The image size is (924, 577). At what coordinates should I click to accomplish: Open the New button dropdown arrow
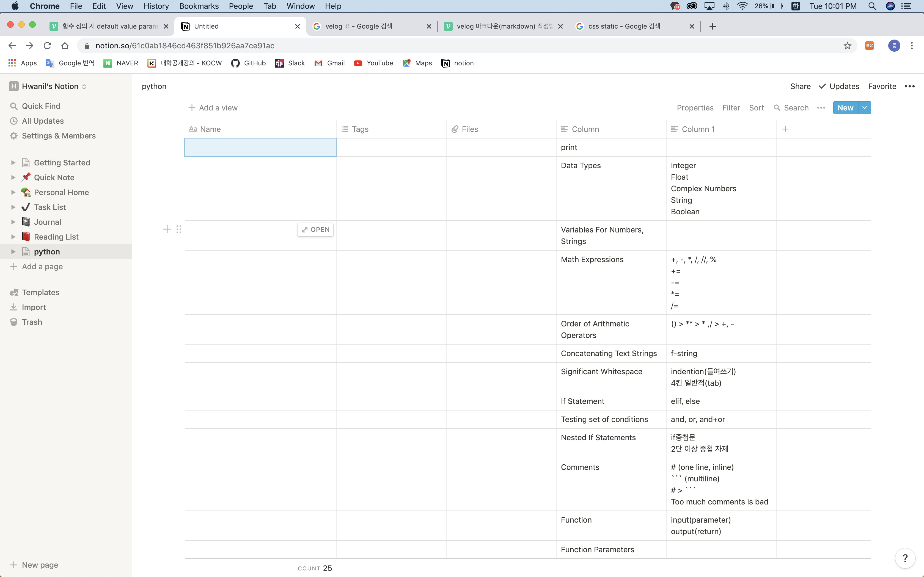click(x=864, y=108)
